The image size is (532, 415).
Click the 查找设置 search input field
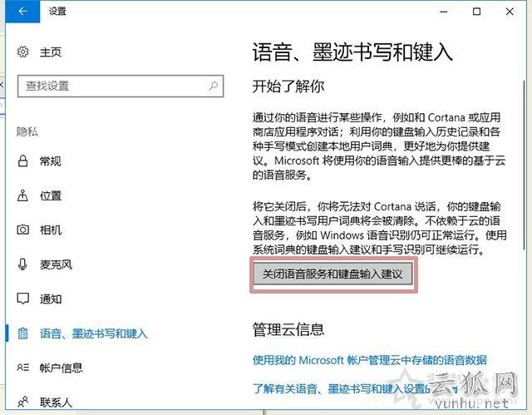121,86
